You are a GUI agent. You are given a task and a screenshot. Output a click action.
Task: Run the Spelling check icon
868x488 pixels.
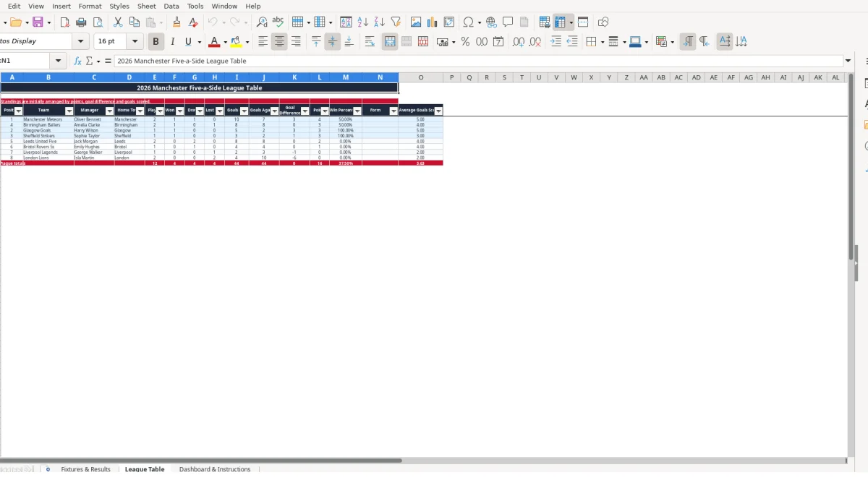click(x=278, y=22)
